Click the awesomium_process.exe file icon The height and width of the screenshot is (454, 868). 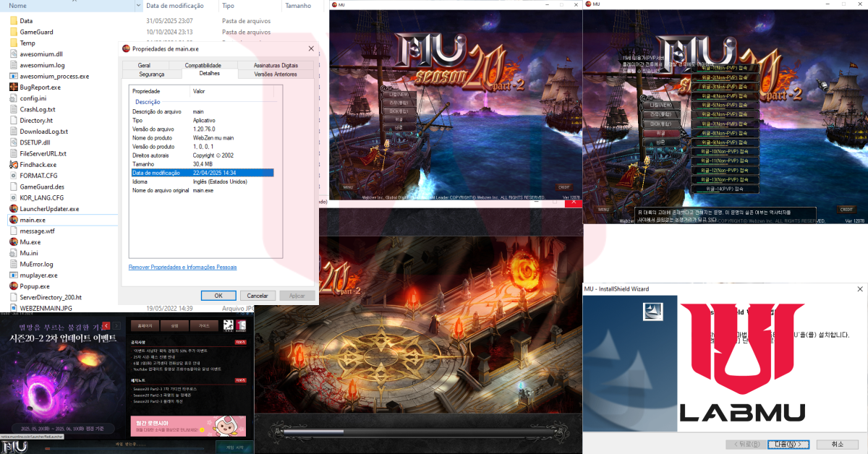[14, 76]
